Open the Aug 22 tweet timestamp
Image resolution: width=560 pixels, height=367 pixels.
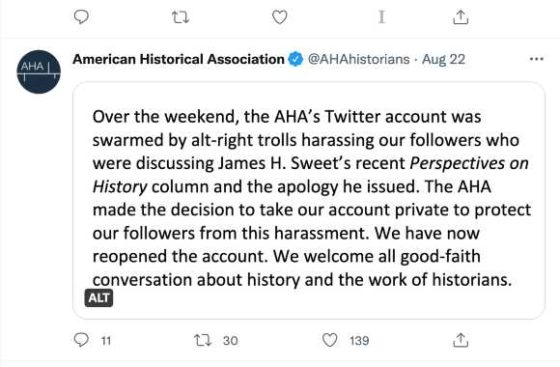[x=444, y=59]
